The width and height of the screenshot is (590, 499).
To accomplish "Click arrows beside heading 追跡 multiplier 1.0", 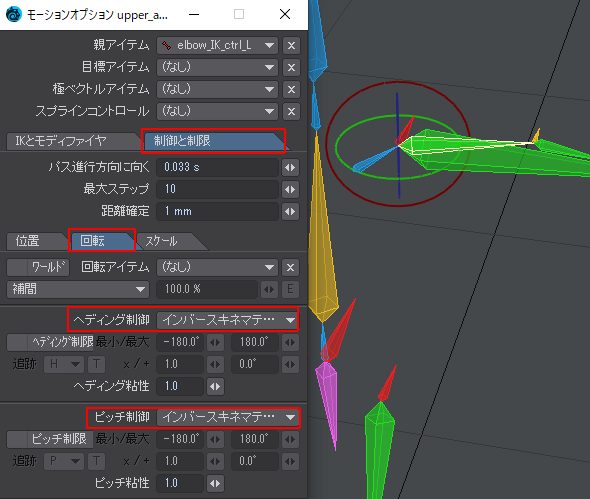I will [x=215, y=364].
